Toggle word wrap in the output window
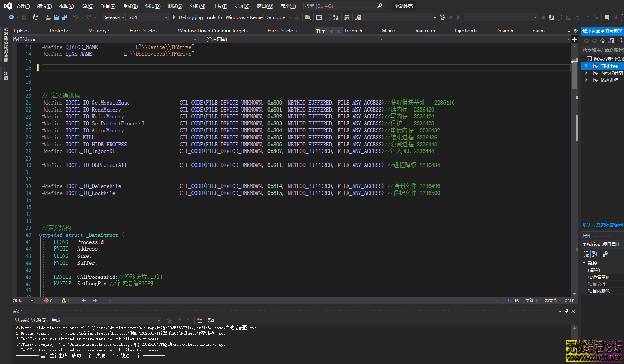 tap(211, 320)
